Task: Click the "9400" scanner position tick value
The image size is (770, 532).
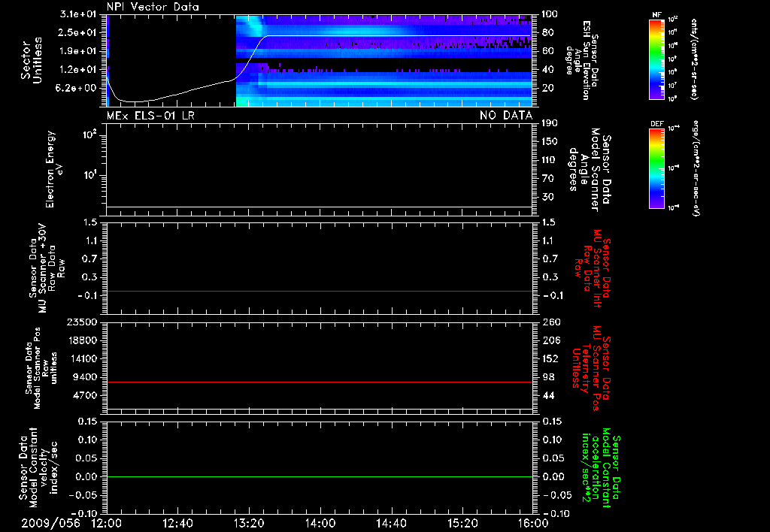Action: tap(84, 377)
